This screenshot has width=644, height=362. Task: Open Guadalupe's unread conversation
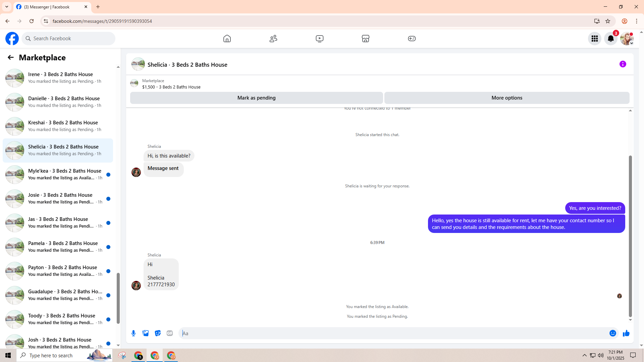[x=58, y=295]
